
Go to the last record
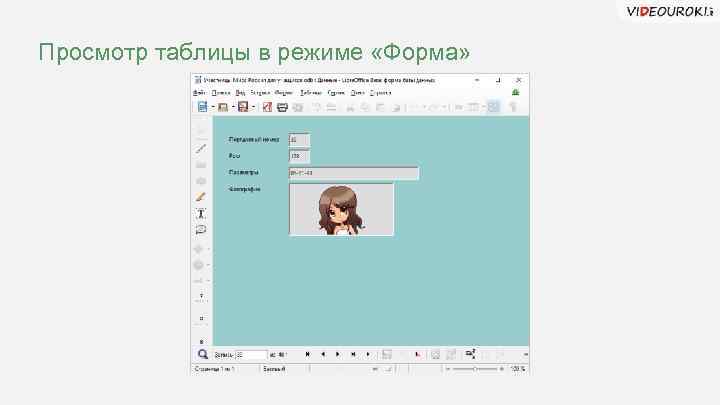point(353,354)
